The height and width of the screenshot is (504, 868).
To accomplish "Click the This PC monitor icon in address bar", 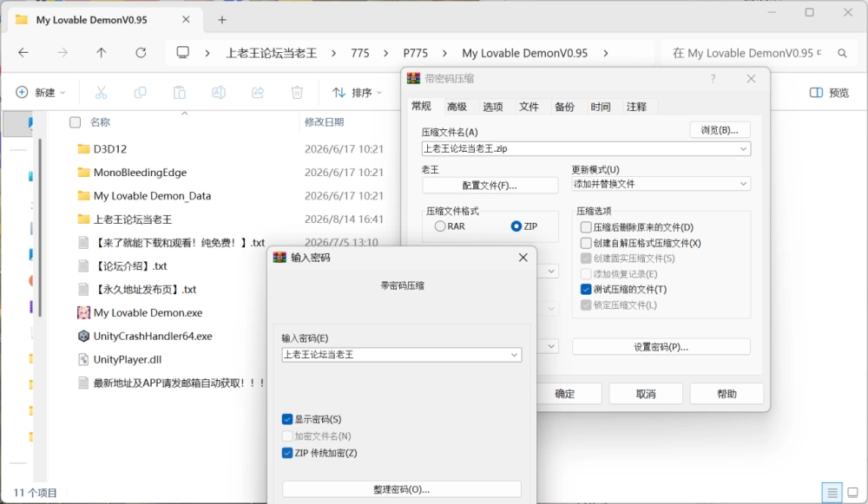I will (x=182, y=53).
